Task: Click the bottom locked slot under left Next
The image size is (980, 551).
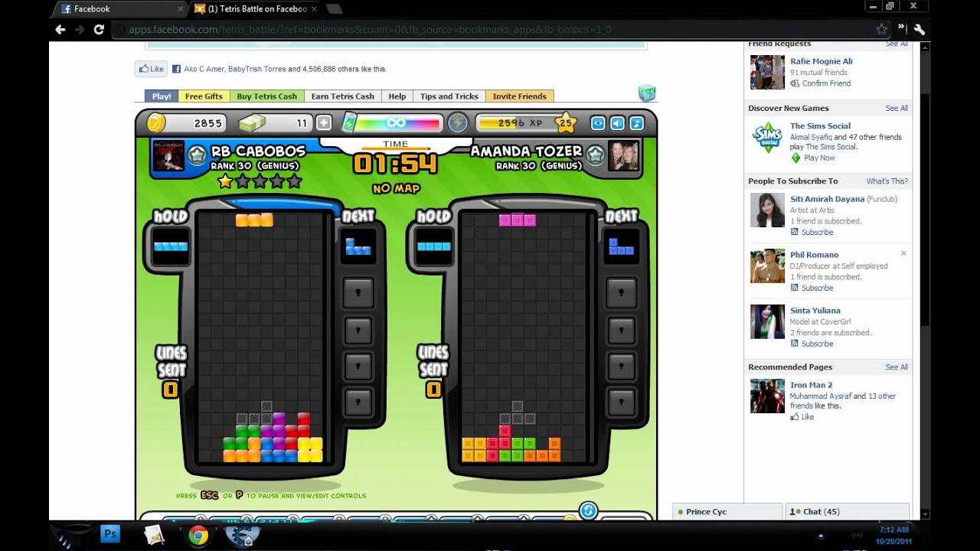Action: [358, 401]
